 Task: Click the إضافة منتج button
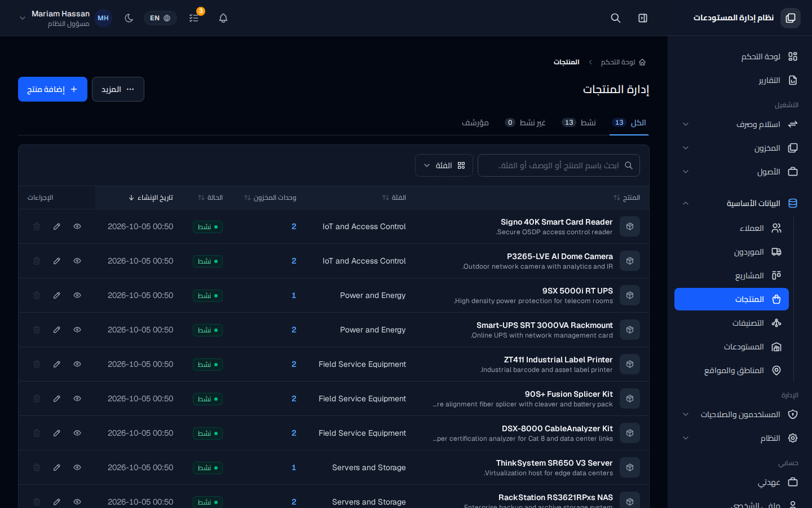(52, 89)
